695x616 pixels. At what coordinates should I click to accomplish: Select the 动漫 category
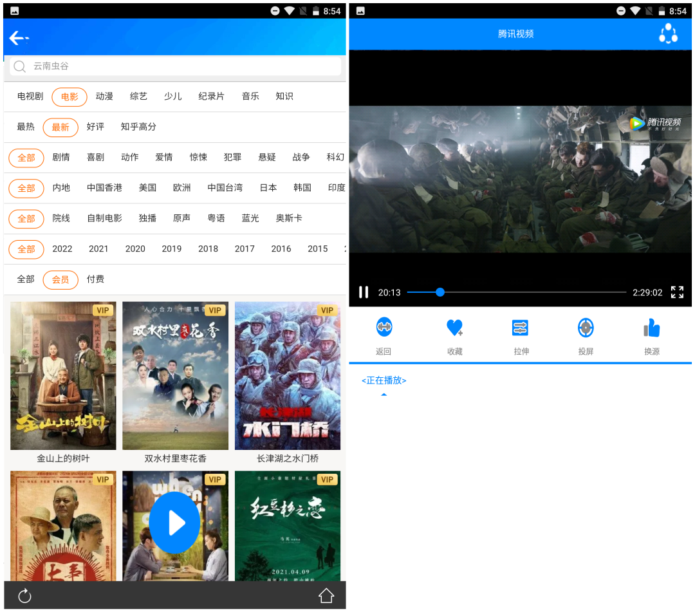click(x=104, y=97)
